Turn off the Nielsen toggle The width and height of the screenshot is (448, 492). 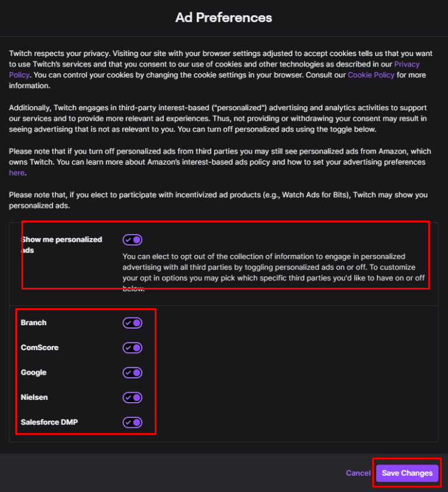(x=132, y=397)
